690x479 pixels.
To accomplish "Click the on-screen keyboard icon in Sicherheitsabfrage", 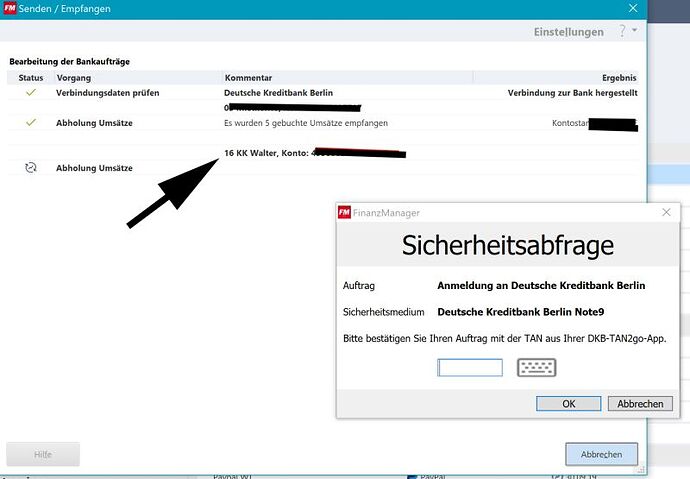I will (536, 368).
